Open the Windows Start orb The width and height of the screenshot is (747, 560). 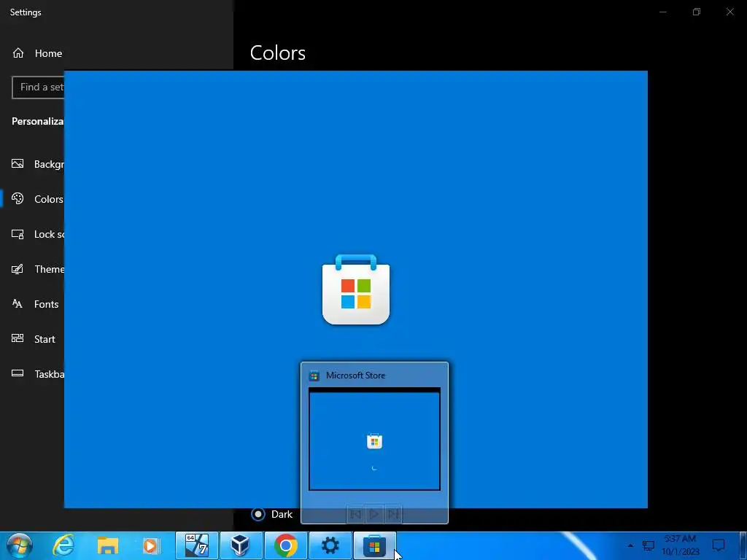tap(20, 545)
